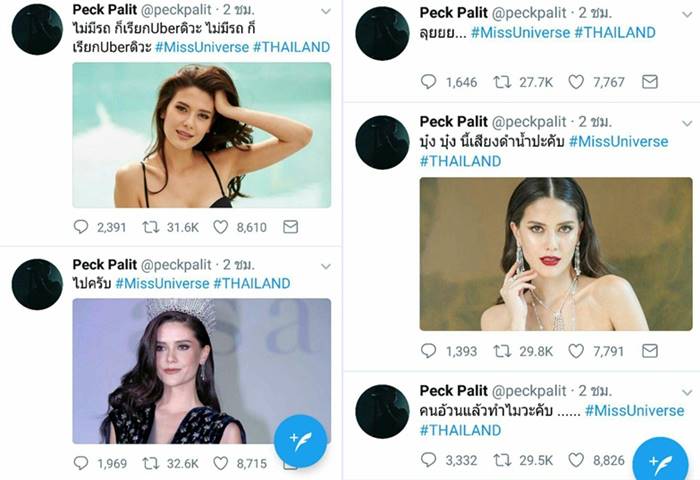Expand the dropdown arrow on the ไปครับ tweet
700x480 pixels.
[x=325, y=269]
